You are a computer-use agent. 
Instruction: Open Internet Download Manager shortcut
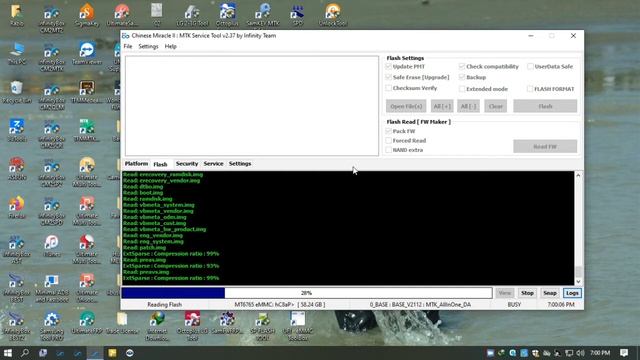pos(157,326)
